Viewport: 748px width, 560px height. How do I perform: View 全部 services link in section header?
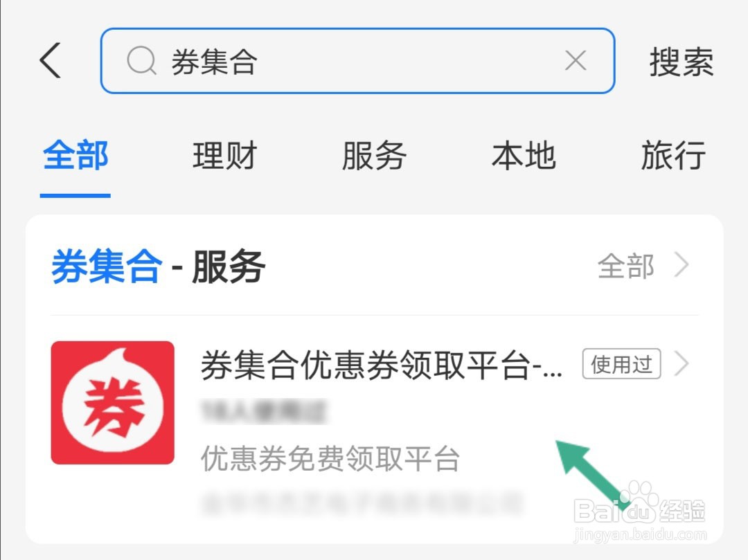(x=625, y=266)
